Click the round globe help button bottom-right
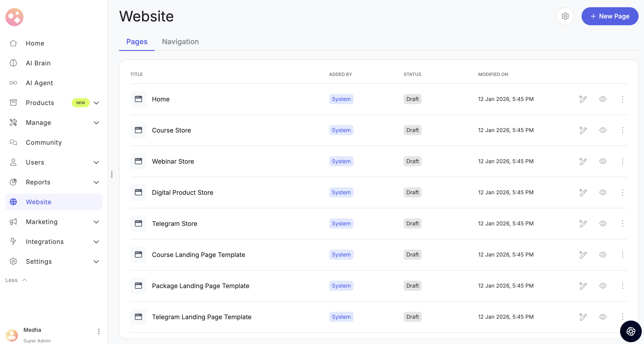644x344 pixels. pos(630,331)
